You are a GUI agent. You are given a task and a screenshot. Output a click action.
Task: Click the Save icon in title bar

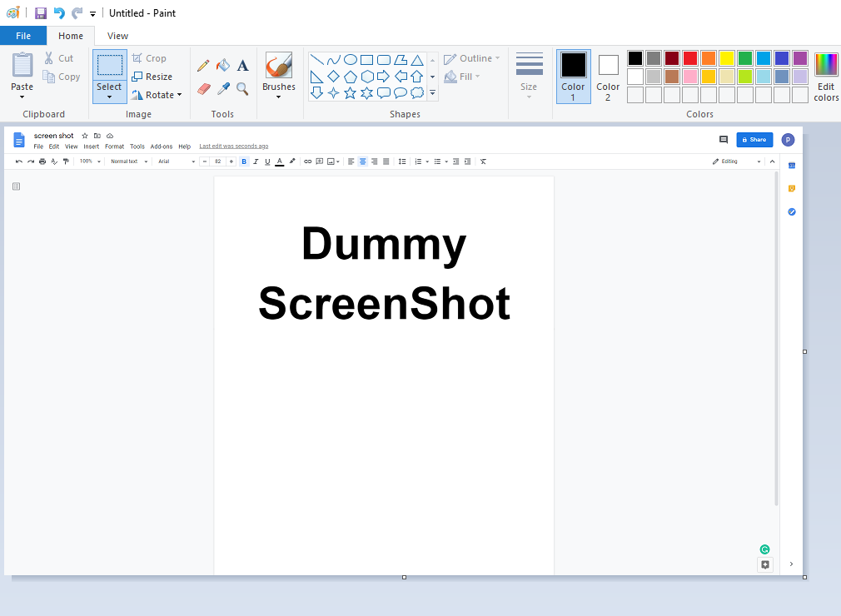40,13
